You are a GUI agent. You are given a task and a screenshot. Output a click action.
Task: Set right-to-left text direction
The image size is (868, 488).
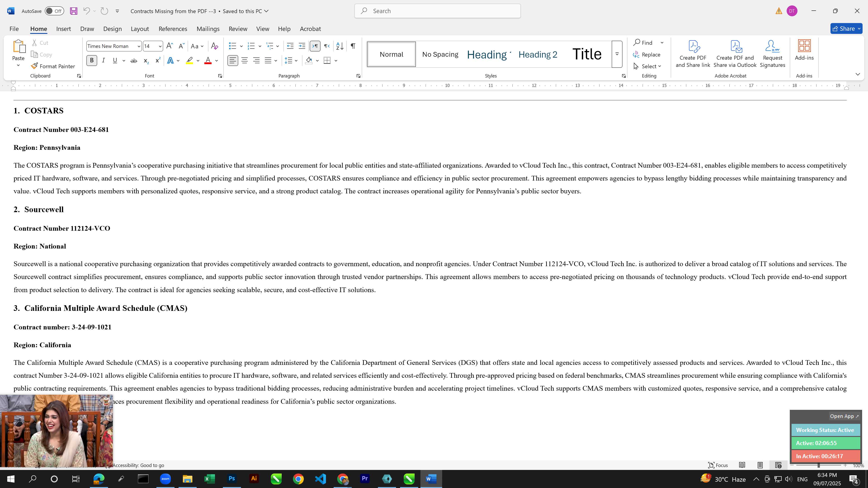point(327,46)
